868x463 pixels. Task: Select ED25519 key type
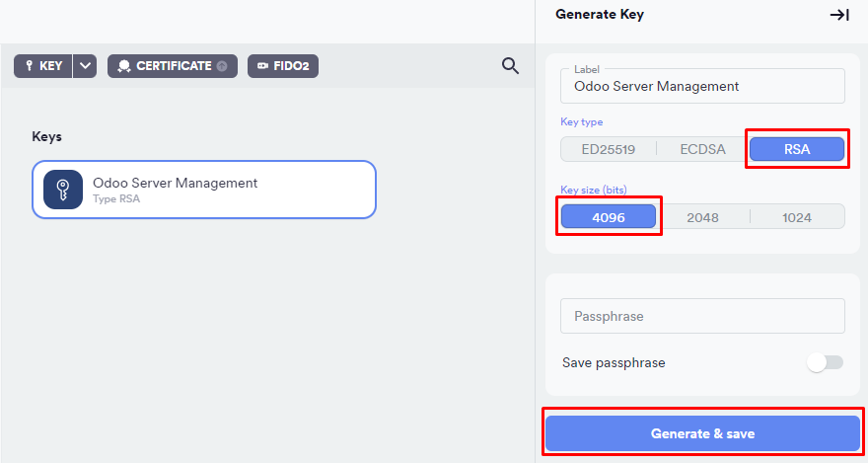tap(608, 149)
